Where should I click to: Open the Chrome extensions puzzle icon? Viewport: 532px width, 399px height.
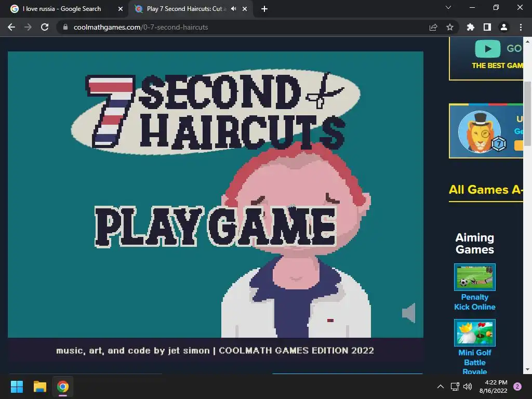tap(471, 27)
